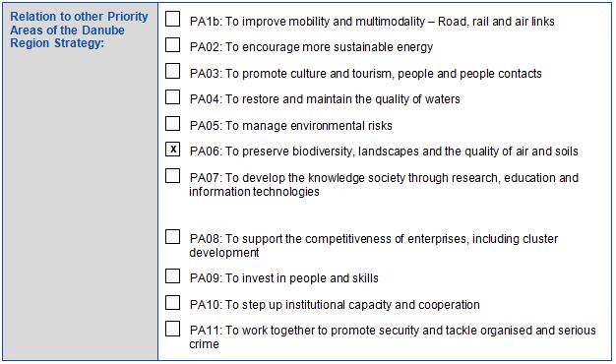Click the PA1b road, rail and air links text
This screenshot has width=616, height=364.
[x=496, y=22]
